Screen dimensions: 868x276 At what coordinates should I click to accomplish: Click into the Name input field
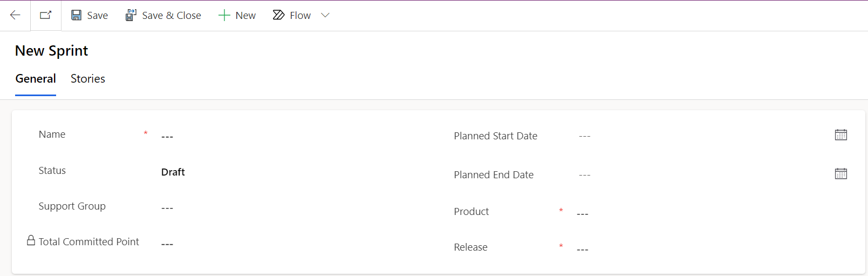click(298, 136)
